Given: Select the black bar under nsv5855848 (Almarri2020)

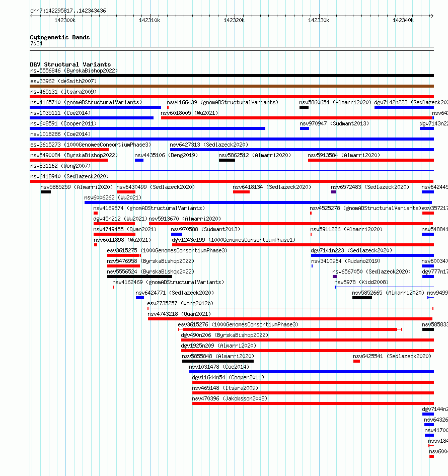Looking at the screenshot, I should coord(218,361).
